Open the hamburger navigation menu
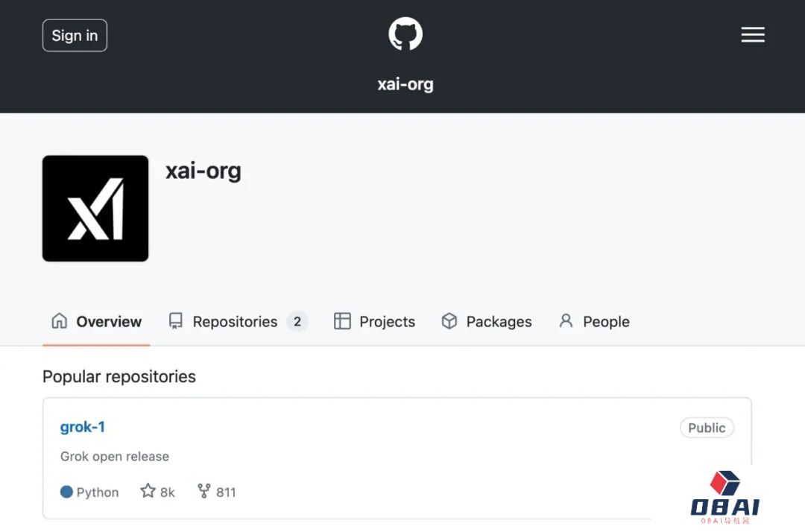 click(x=753, y=35)
